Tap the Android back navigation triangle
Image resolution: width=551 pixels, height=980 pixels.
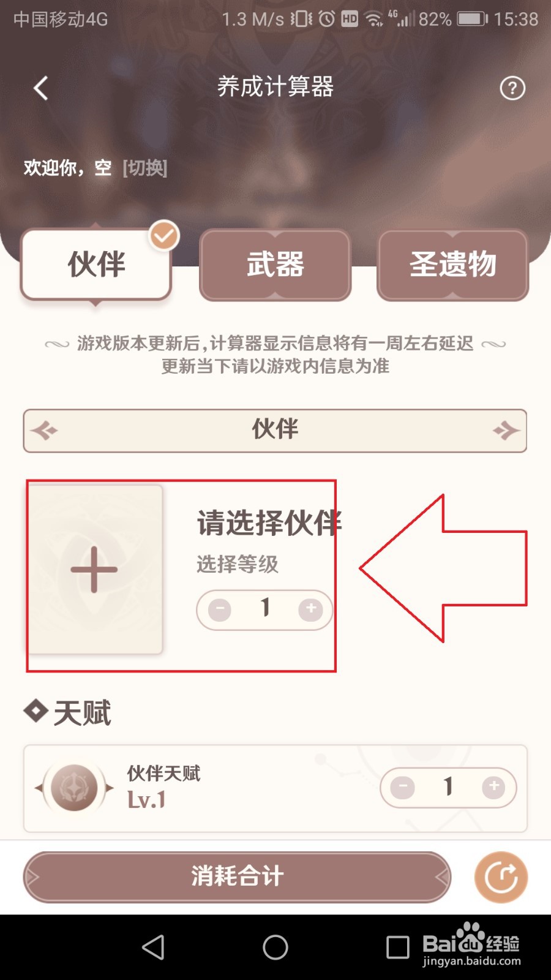[x=153, y=947]
